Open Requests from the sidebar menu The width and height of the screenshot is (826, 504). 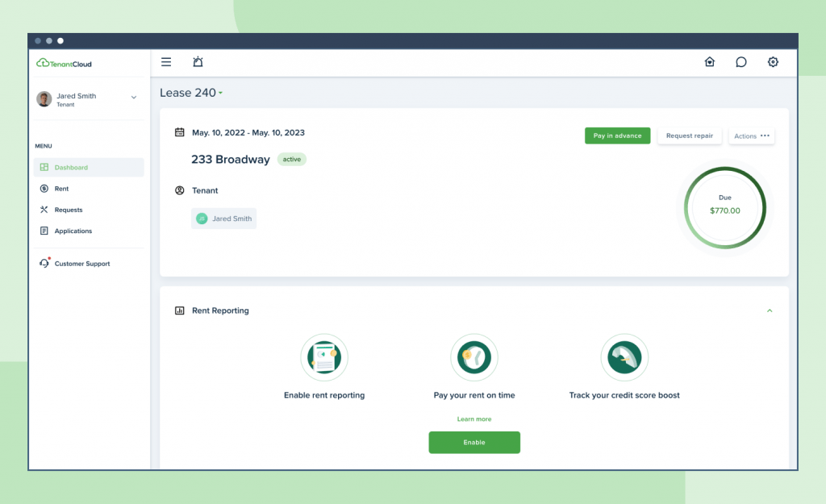click(x=68, y=210)
